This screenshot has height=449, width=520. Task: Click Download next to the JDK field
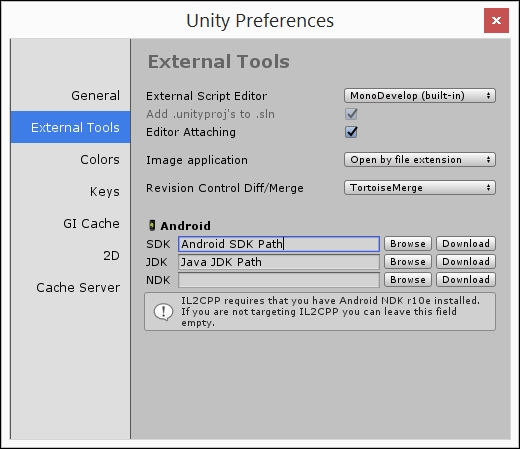coord(466,262)
